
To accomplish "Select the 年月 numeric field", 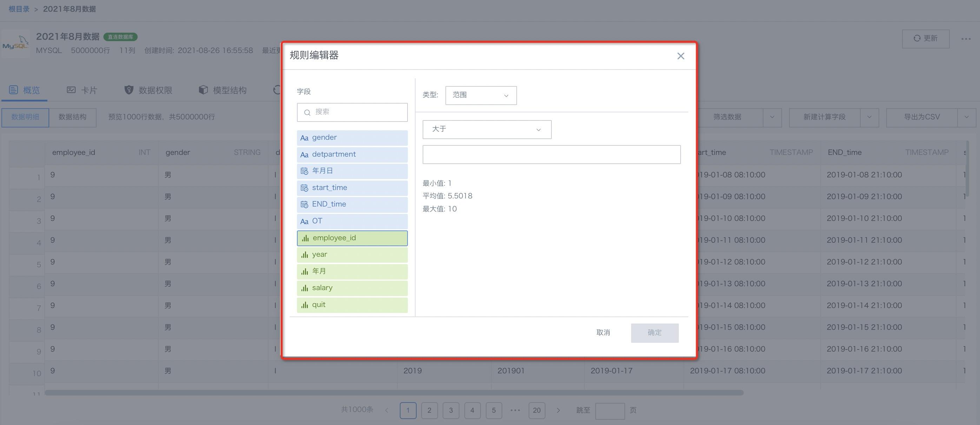I will pos(352,271).
